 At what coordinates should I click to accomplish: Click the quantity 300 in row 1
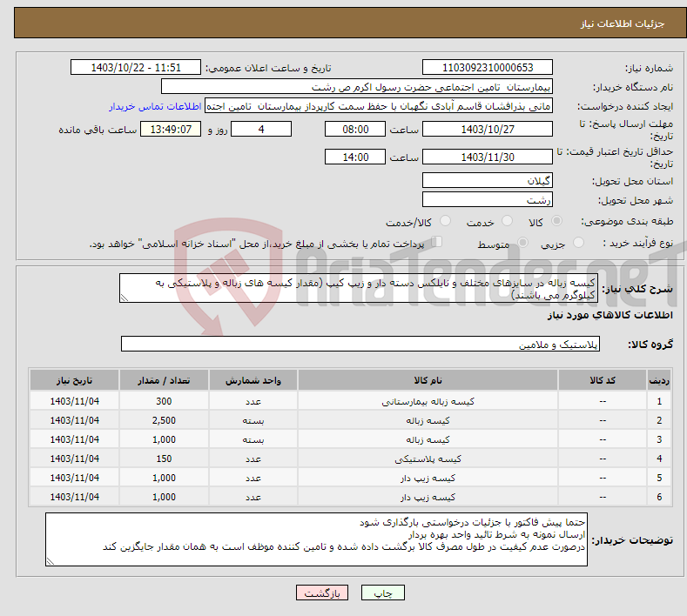pyautogui.click(x=164, y=401)
